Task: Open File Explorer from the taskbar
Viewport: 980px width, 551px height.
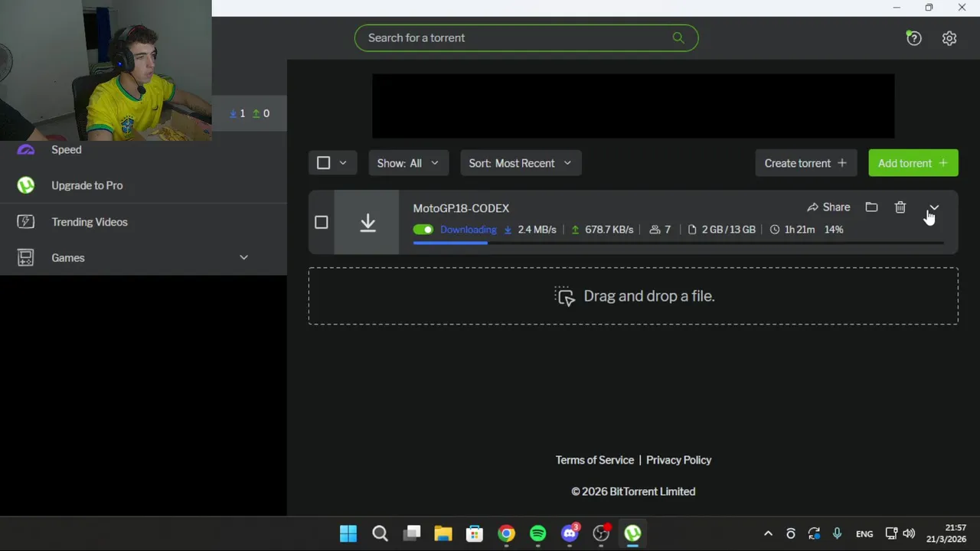Action: 443,533
